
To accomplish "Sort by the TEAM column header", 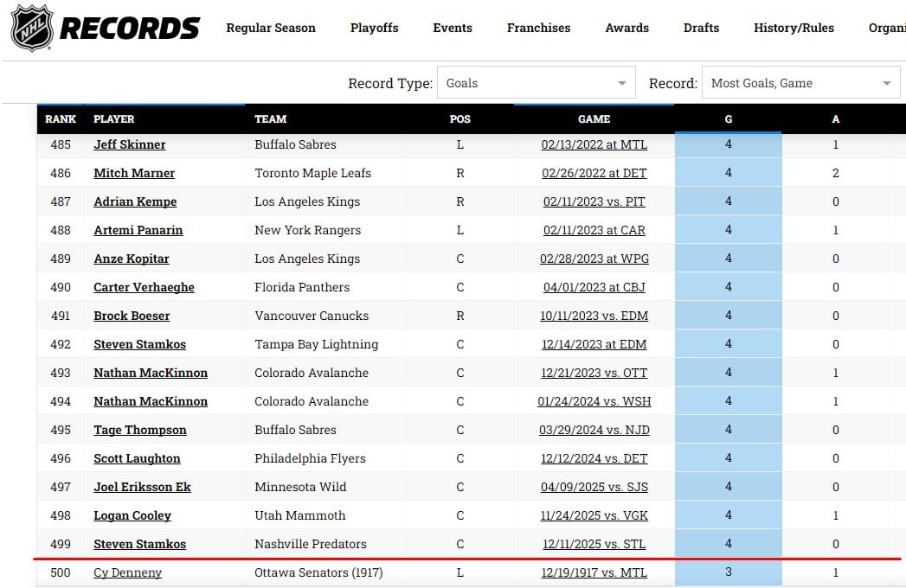I will point(270,119).
